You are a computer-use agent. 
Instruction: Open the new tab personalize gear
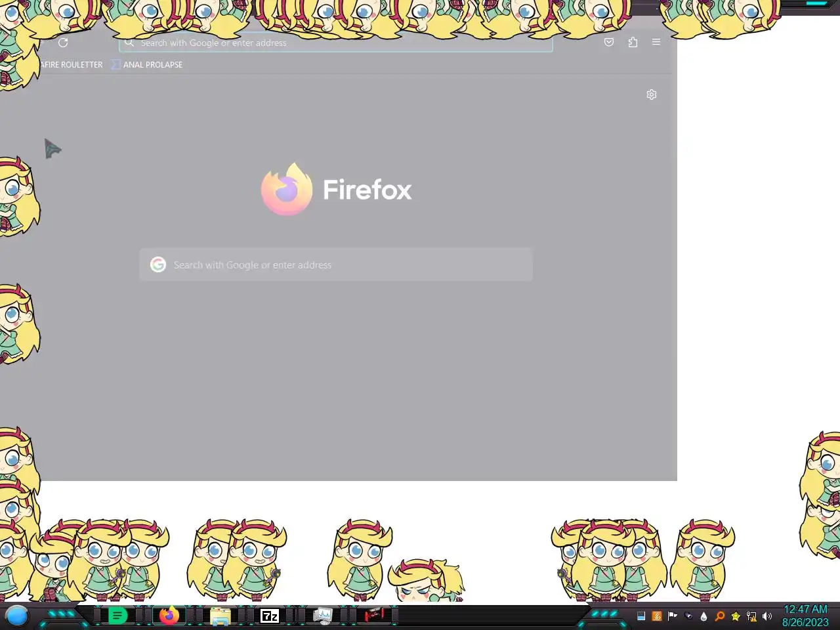point(652,94)
